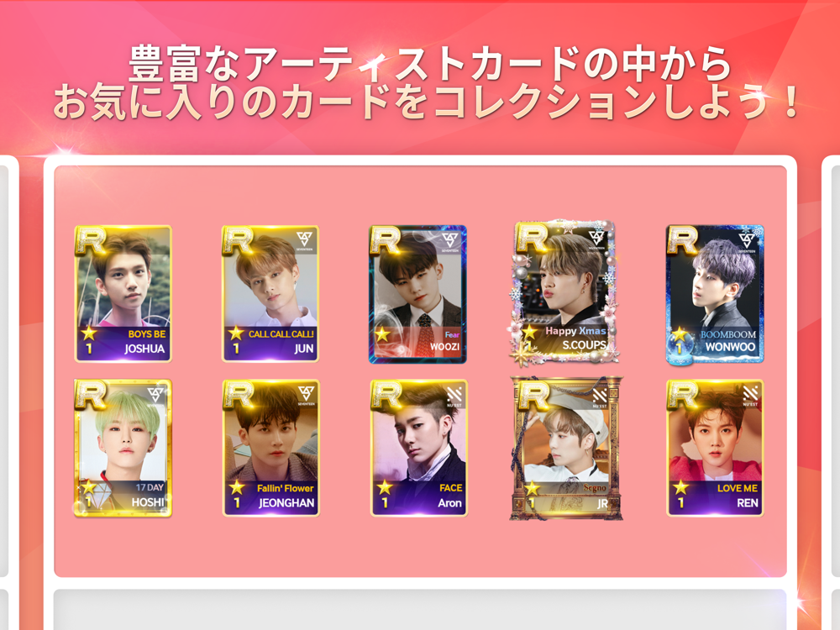
Task: Click the NU'EST logo on REN card
Action: coord(750,396)
